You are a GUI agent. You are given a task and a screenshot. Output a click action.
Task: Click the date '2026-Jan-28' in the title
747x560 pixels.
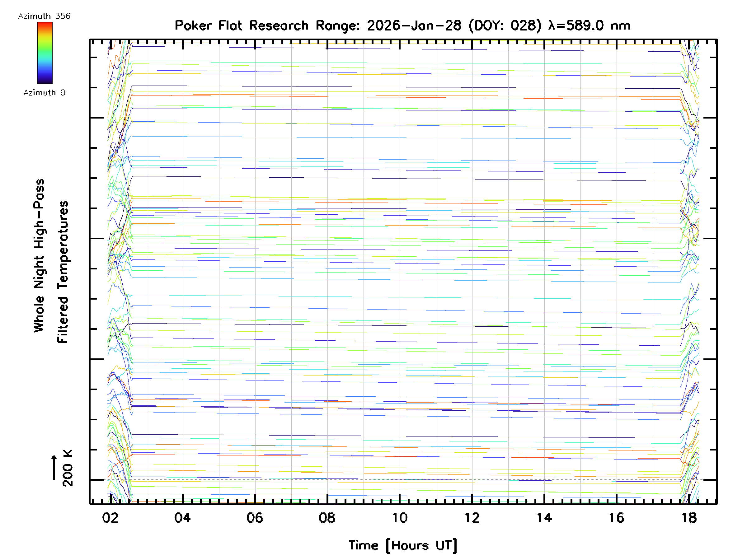414,26
